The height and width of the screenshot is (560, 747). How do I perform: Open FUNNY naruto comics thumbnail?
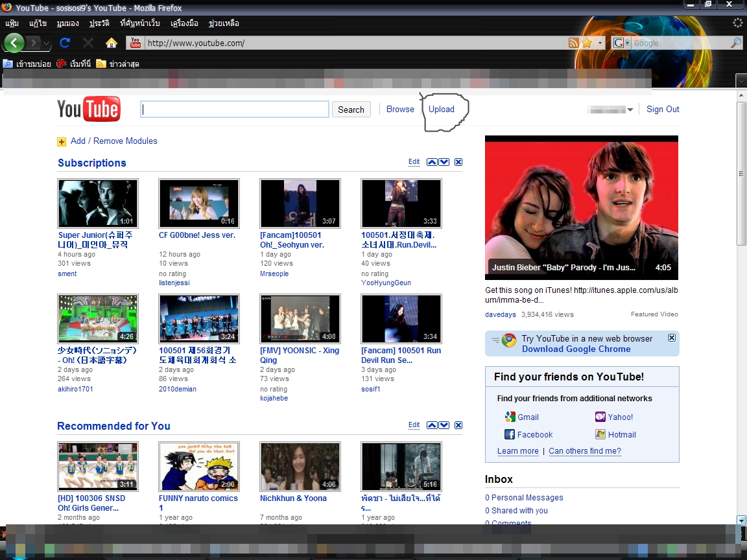198,467
